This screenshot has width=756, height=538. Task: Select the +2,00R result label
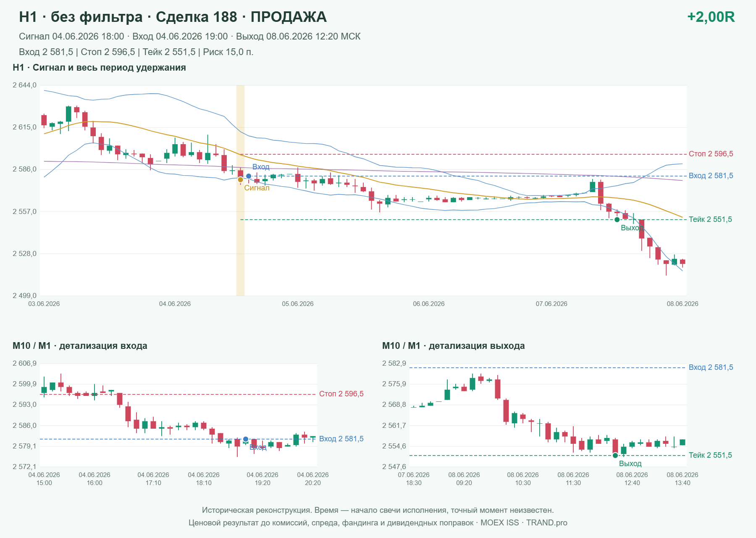point(711,17)
